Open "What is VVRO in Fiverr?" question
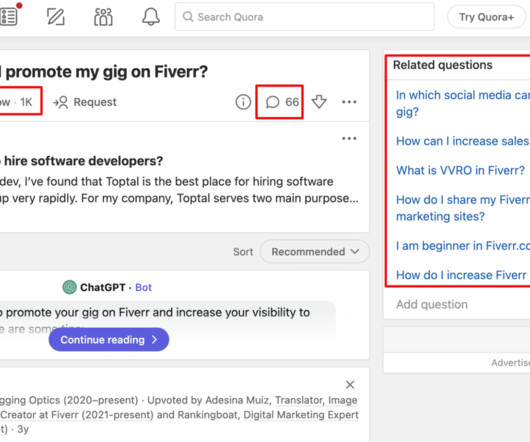Viewport: 530px width, 442px height. tap(460, 170)
